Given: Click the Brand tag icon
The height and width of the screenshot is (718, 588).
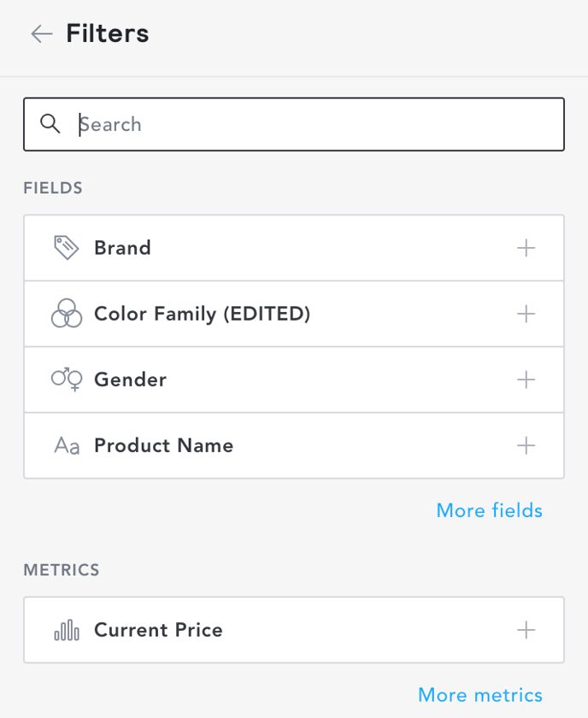Looking at the screenshot, I should click(x=67, y=248).
